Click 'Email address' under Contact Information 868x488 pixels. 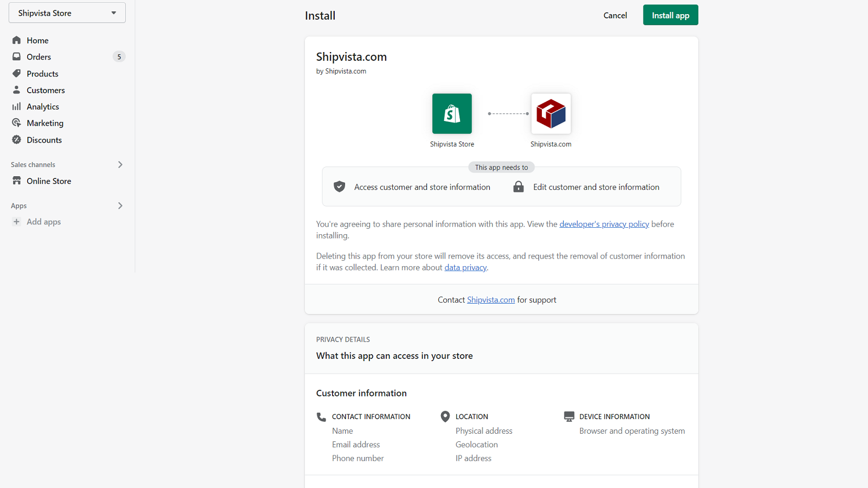tap(356, 445)
